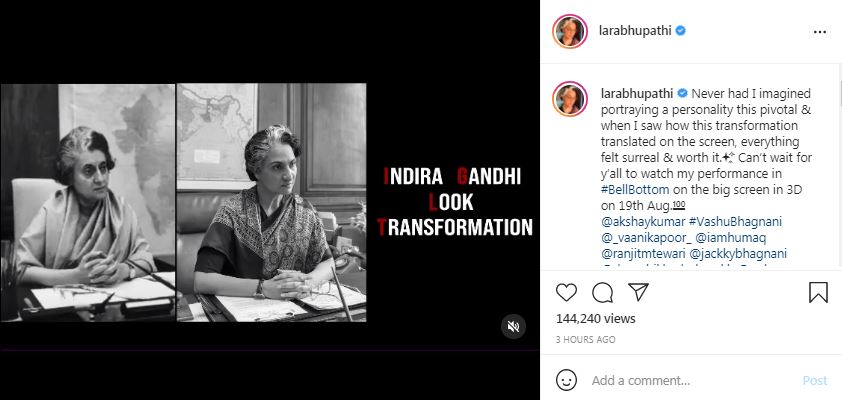
Task: Visit the @jackkybhagnani profile mention
Action: click(x=736, y=253)
